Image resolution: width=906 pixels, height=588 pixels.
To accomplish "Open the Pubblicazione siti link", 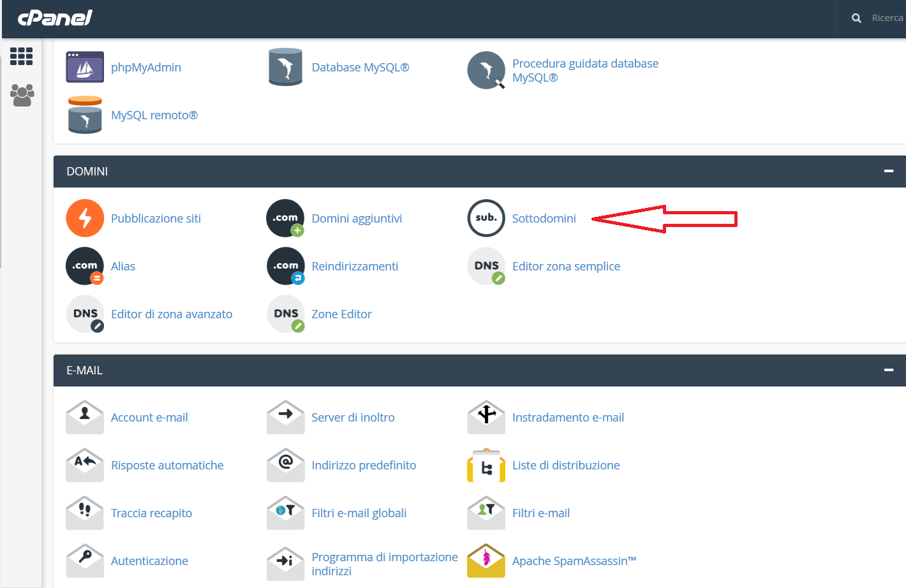I will [156, 218].
